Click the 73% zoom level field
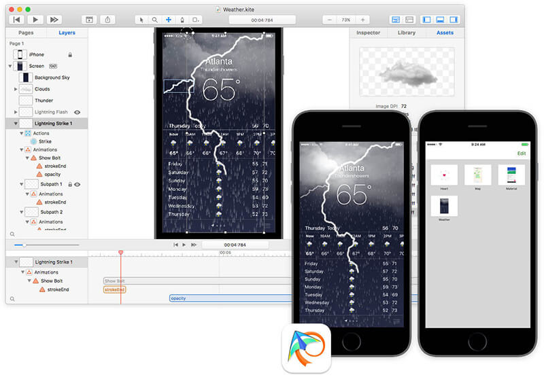 tap(346, 20)
